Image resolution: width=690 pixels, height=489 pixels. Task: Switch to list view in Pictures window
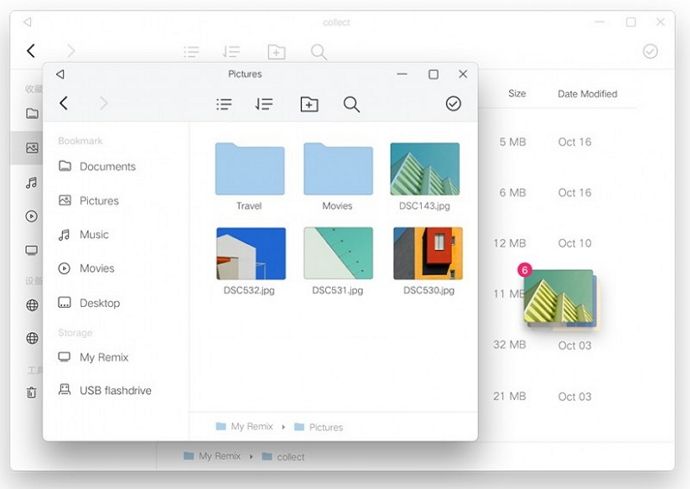[224, 104]
